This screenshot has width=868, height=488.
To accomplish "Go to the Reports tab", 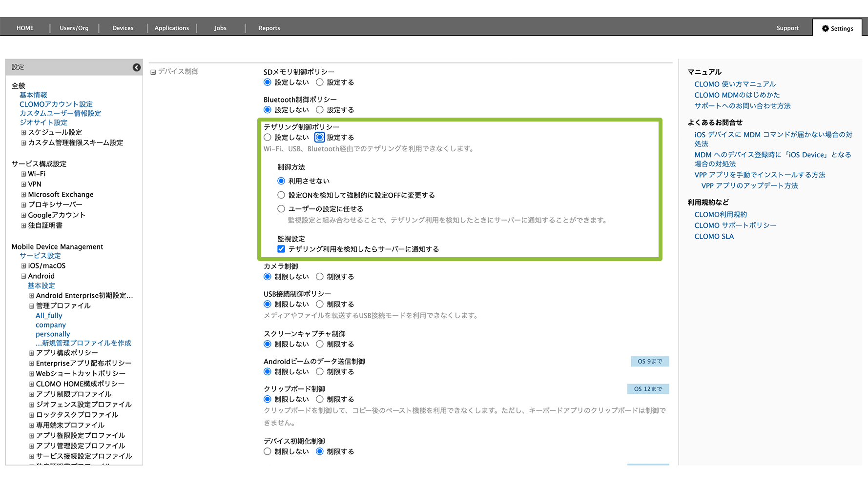I will (x=269, y=28).
